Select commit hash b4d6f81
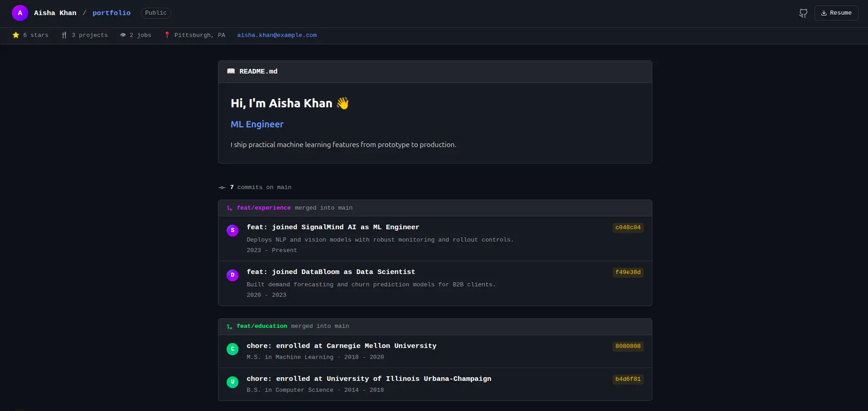The height and width of the screenshot is (411, 868). click(628, 379)
